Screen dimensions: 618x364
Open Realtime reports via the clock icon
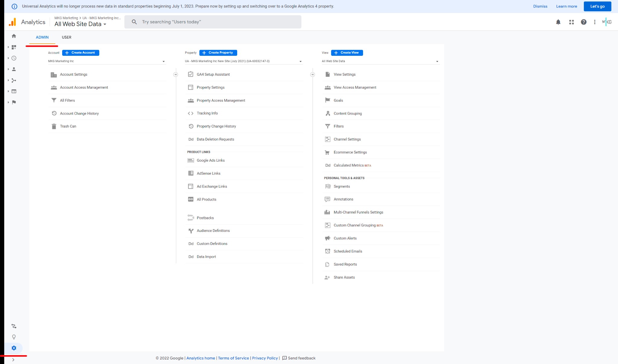coord(14,58)
